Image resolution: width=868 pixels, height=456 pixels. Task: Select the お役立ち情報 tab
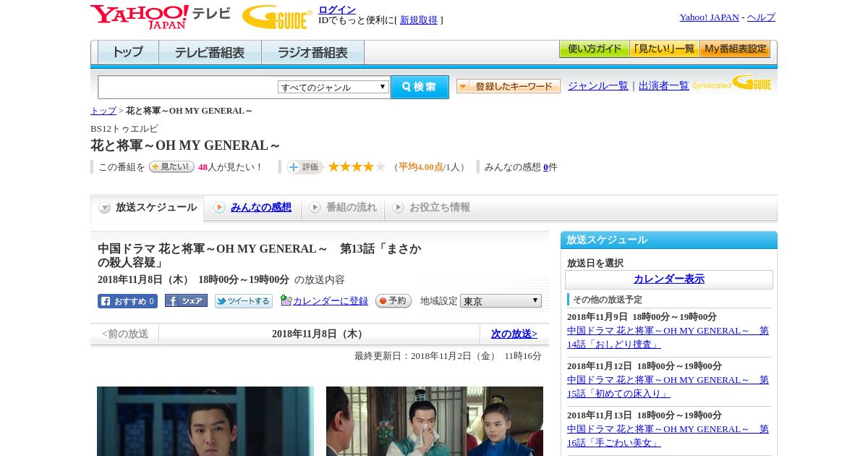click(432, 207)
